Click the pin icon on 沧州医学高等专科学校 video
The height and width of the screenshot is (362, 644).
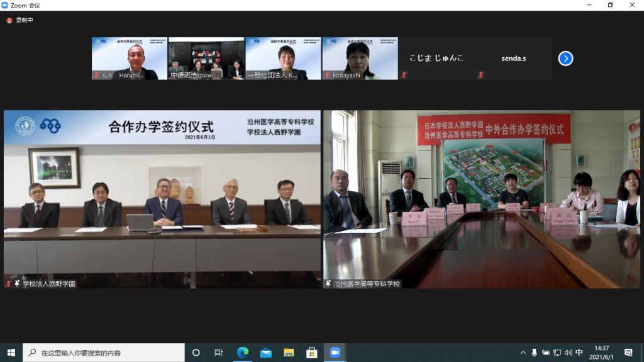(x=328, y=284)
